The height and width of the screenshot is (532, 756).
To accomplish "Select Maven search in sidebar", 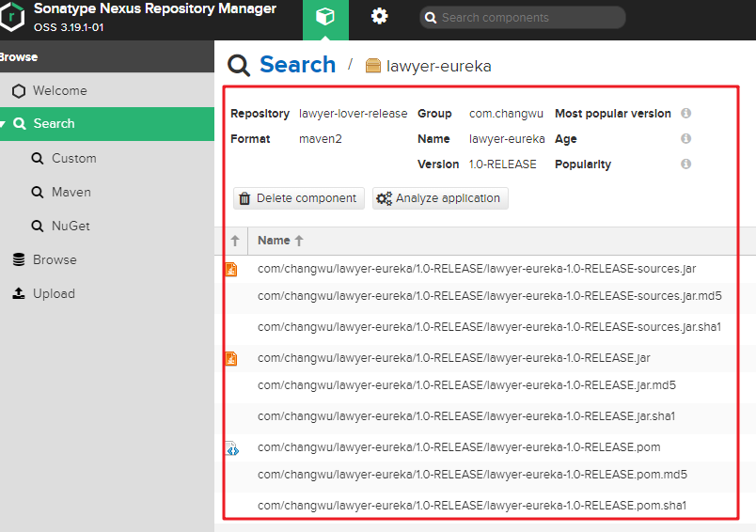I will pos(71,192).
